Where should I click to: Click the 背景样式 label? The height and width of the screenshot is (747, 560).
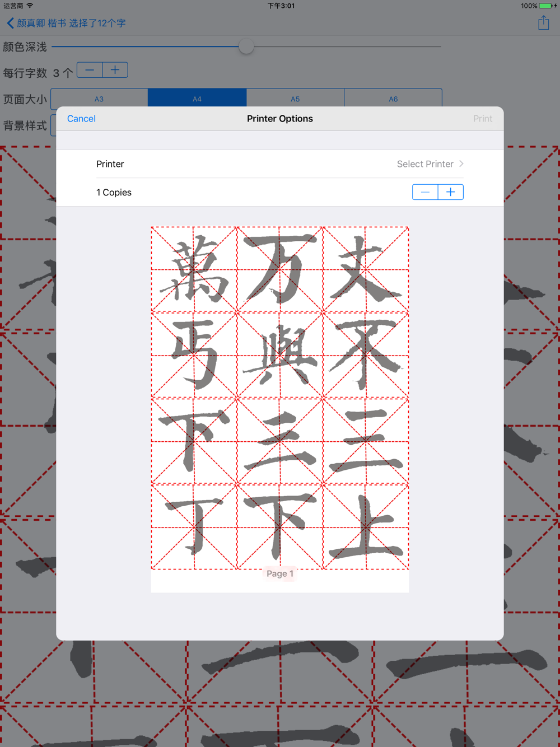(x=25, y=125)
